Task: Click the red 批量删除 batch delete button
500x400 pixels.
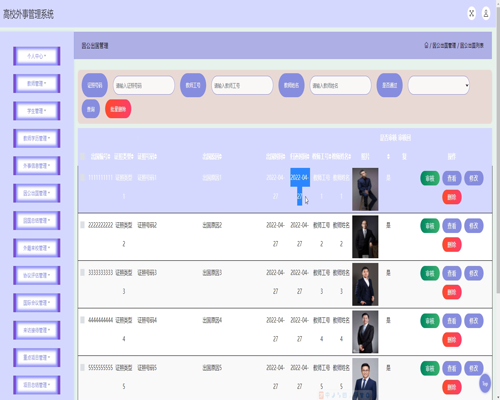Action: pyautogui.click(x=118, y=109)
